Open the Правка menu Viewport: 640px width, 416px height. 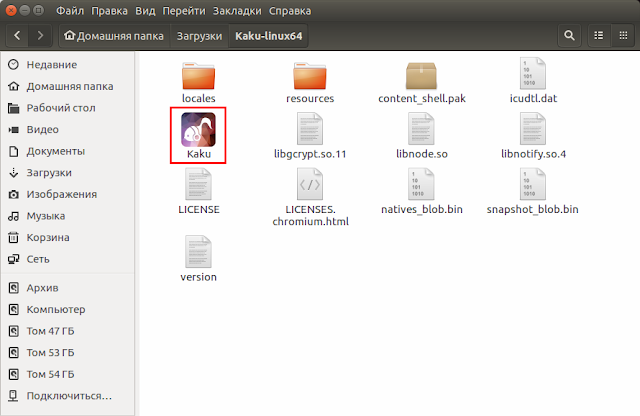click(x=109, y=11)
